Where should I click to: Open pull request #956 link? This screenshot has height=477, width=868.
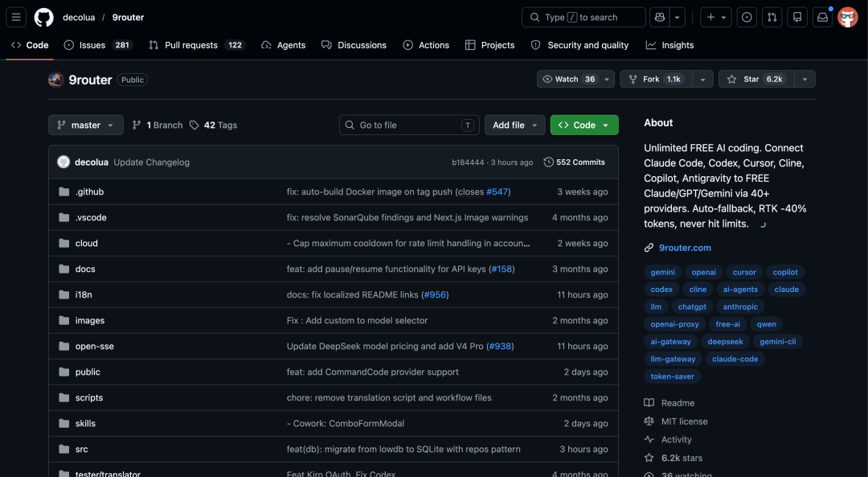pyautogui.click(x=435, y=294)
